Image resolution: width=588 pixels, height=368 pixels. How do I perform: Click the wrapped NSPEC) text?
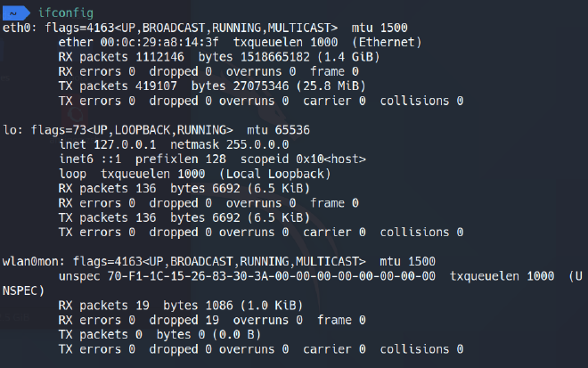coord(22,290)
